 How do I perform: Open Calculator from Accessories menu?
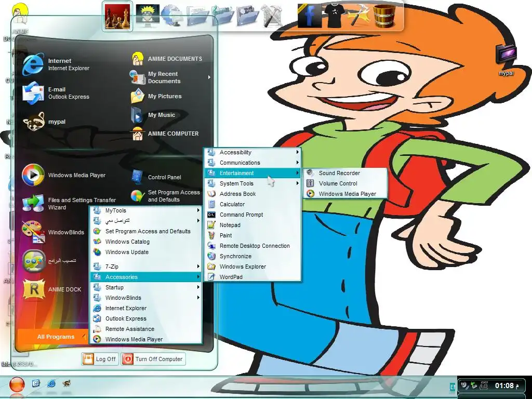point(252,204)
